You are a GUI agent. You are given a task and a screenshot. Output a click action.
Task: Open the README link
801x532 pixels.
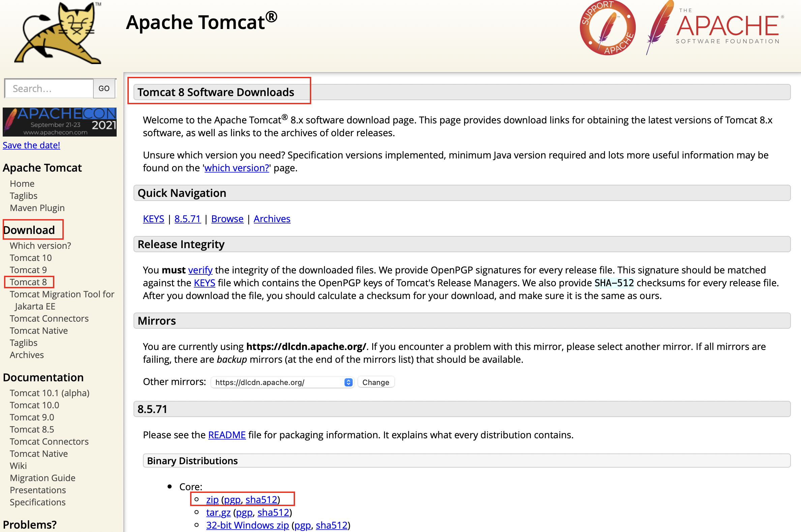tap(227, 435)
